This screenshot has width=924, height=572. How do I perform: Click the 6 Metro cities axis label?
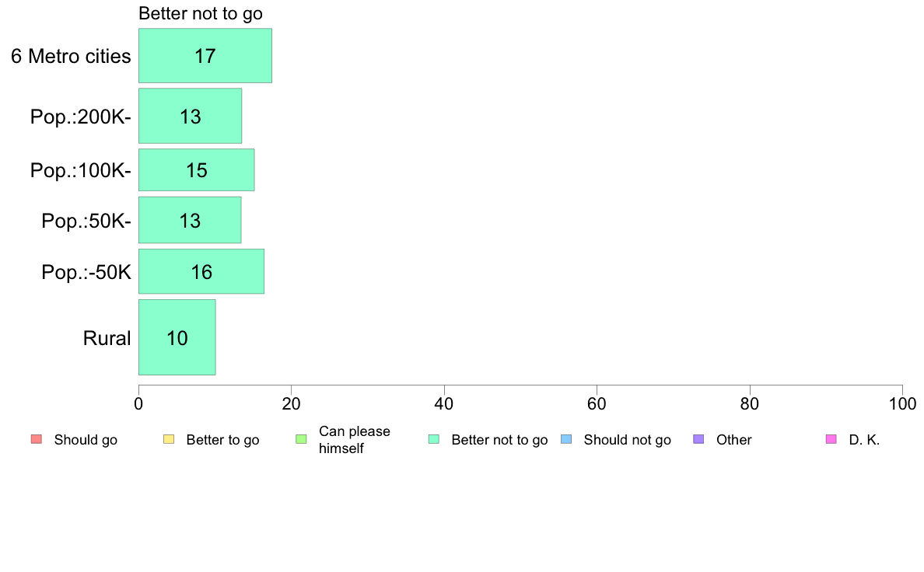(x=71, y=56)
